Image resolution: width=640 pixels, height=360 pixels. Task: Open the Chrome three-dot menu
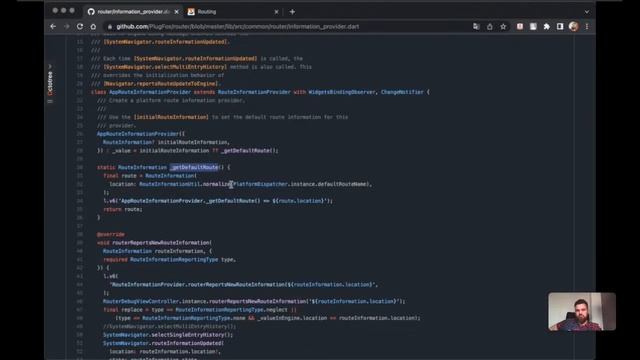pos(587,27)
